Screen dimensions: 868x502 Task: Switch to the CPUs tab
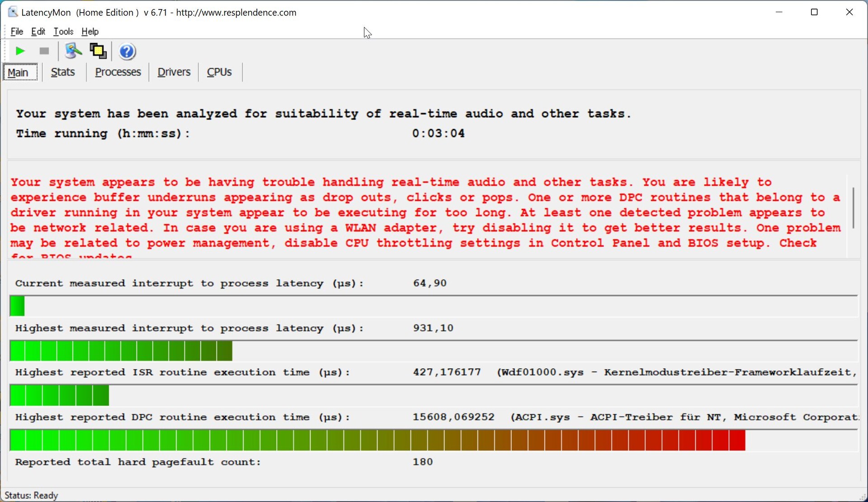click(x=219, y=72)
